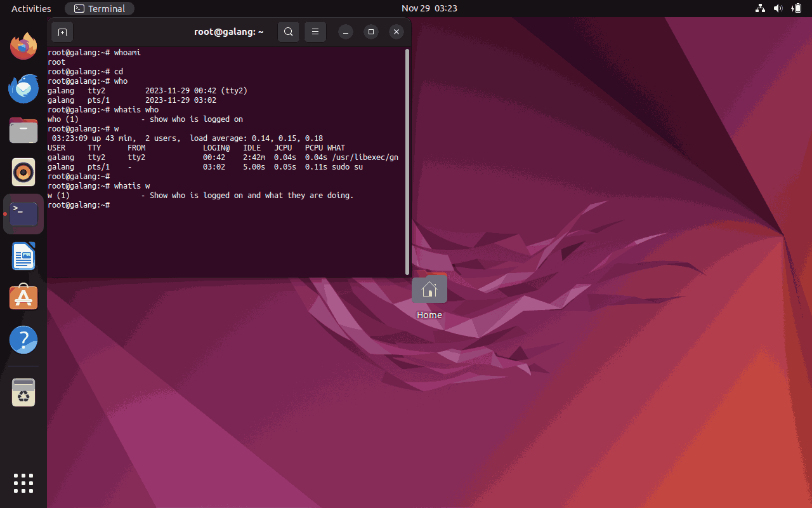
Task: Open the Terminal app menu in top bar
Action: click(x=100, y=8)
